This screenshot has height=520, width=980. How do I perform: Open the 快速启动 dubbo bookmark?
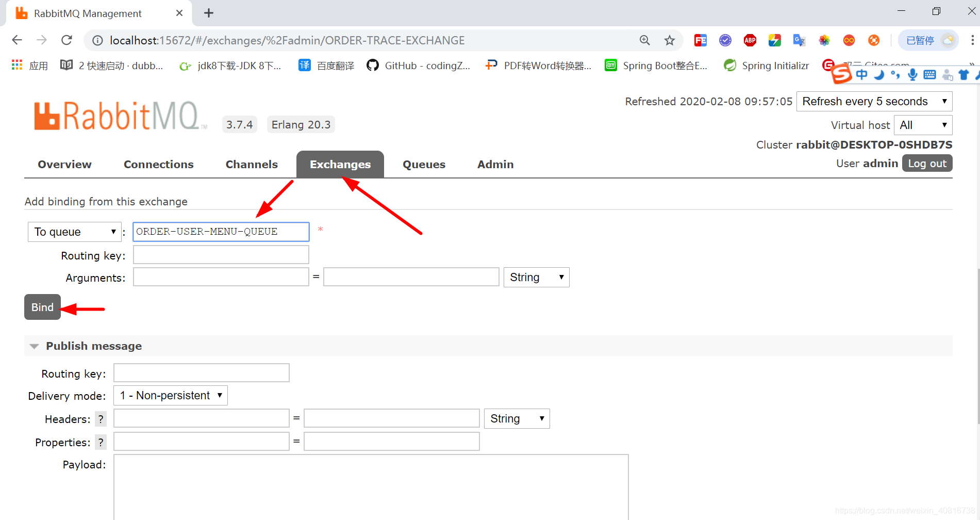coord(112,66)
